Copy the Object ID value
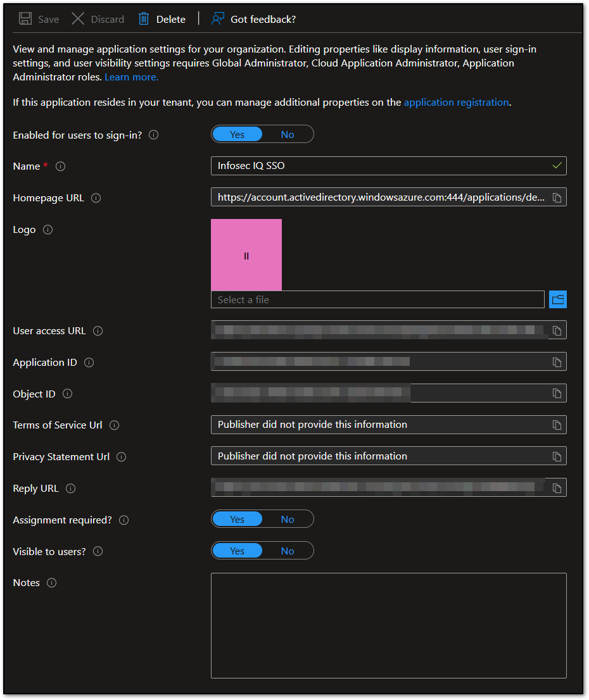589x700 pixels. pos(557,393)
